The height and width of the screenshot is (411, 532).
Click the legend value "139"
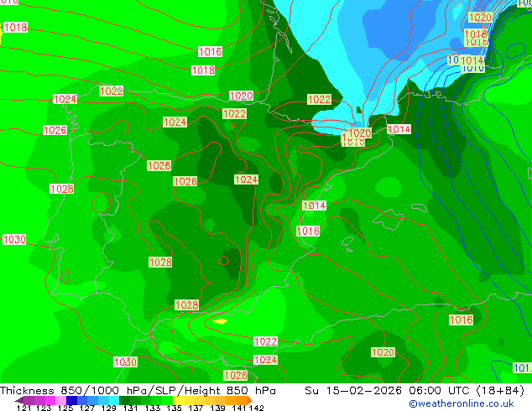tap(217, 408)
